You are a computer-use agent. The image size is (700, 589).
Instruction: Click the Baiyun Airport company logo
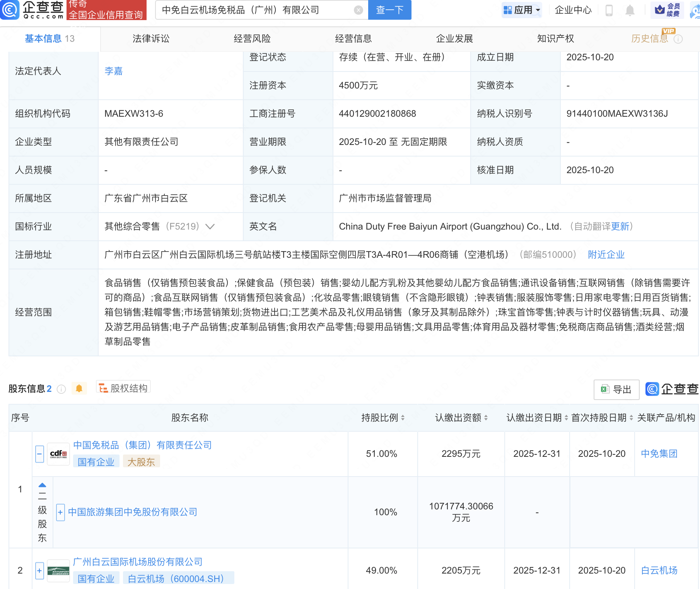[x=58, y=570]
